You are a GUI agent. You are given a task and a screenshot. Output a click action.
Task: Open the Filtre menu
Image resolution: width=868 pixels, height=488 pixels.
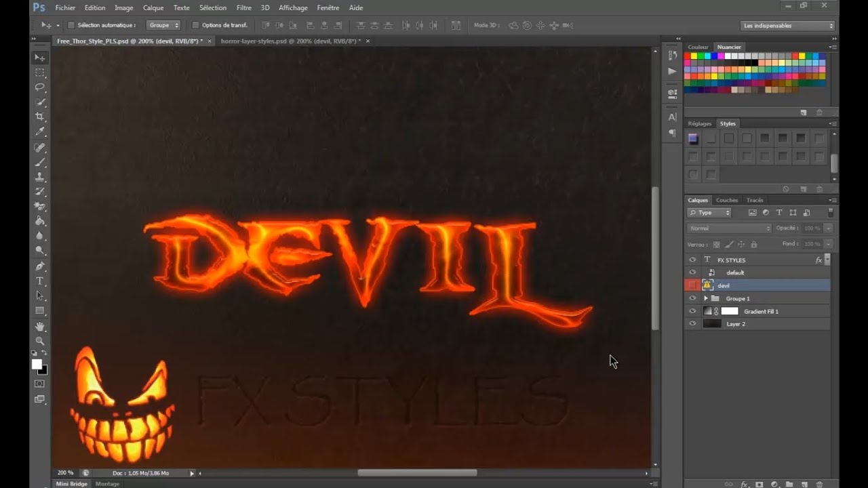tap(244, 7)
